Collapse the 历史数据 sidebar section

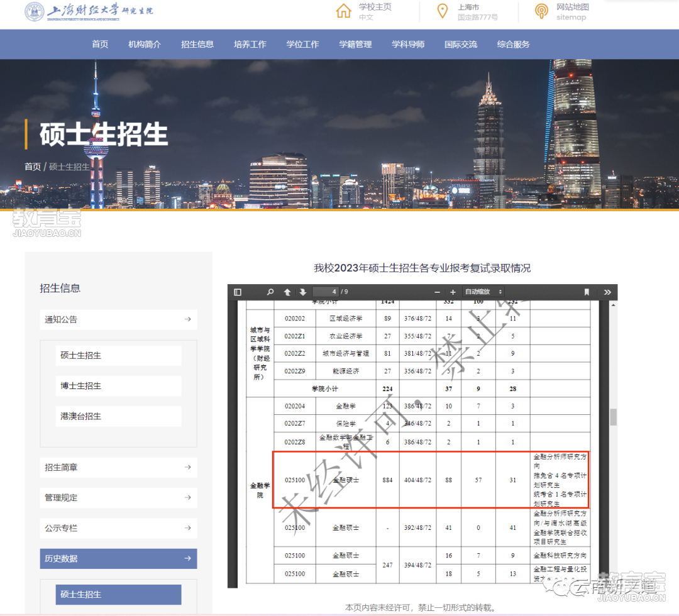(118, 559)
